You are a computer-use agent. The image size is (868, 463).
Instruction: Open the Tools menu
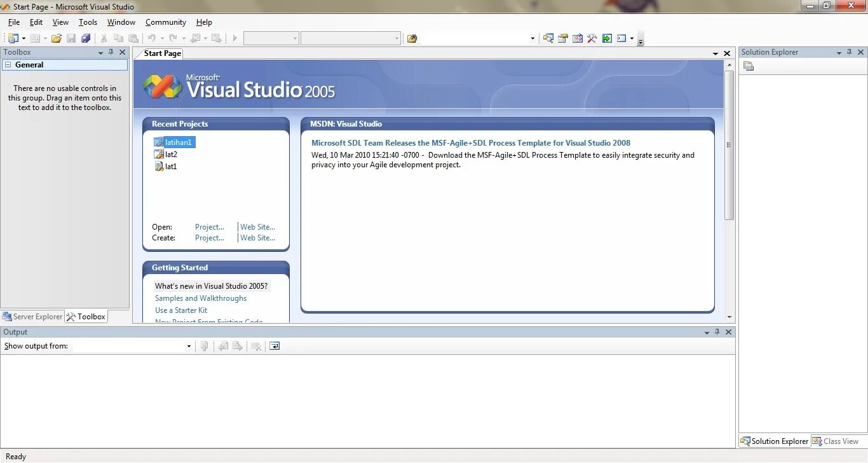88,22
